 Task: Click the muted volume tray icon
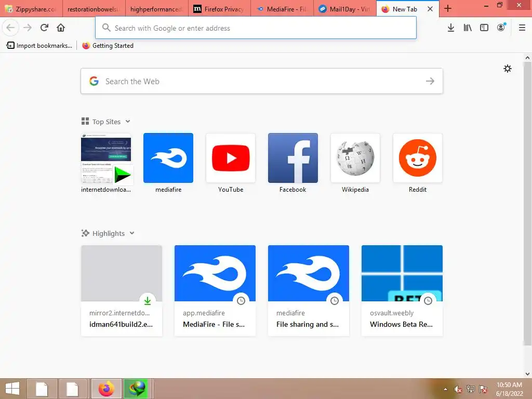pos(458,389)
